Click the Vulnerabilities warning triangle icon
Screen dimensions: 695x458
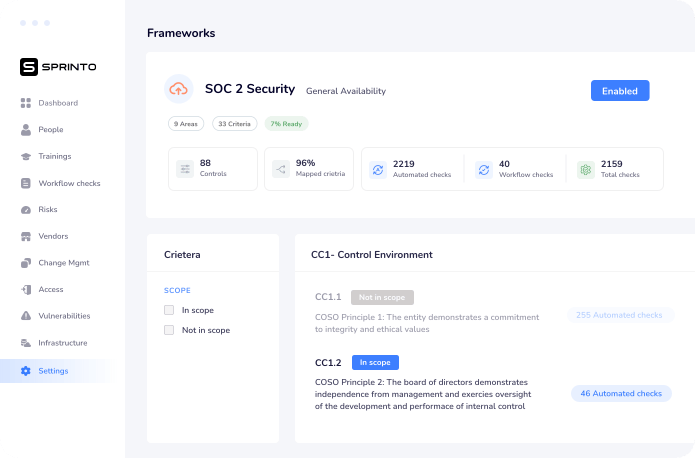pyautogui.click(x=26, y=316)
